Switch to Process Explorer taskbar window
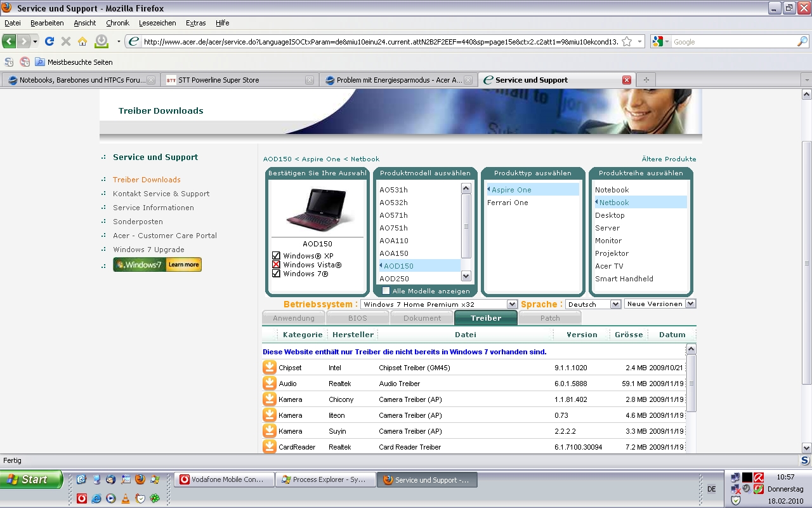The image size is (812, 508). pos(325,479)
